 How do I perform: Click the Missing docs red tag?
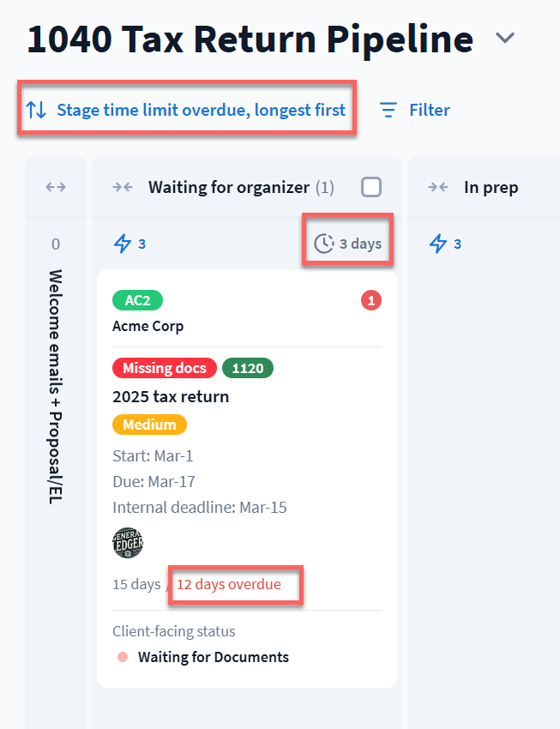(x=164, y=368)
